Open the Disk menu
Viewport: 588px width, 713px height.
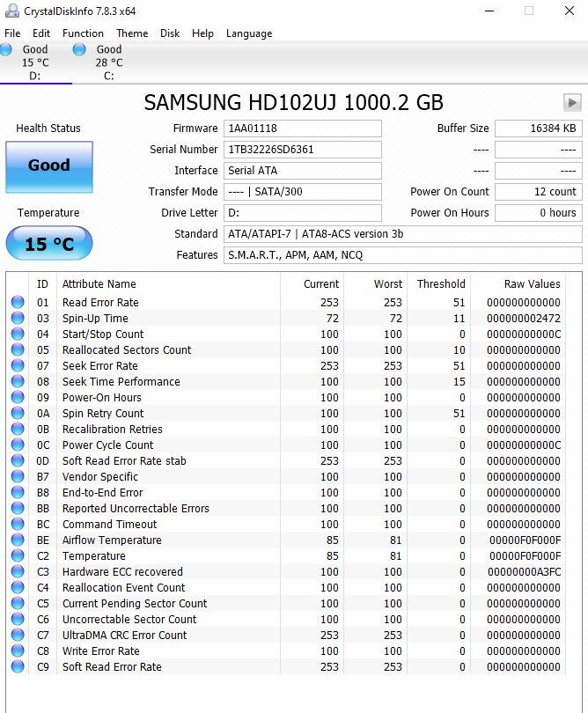point(170,33)
